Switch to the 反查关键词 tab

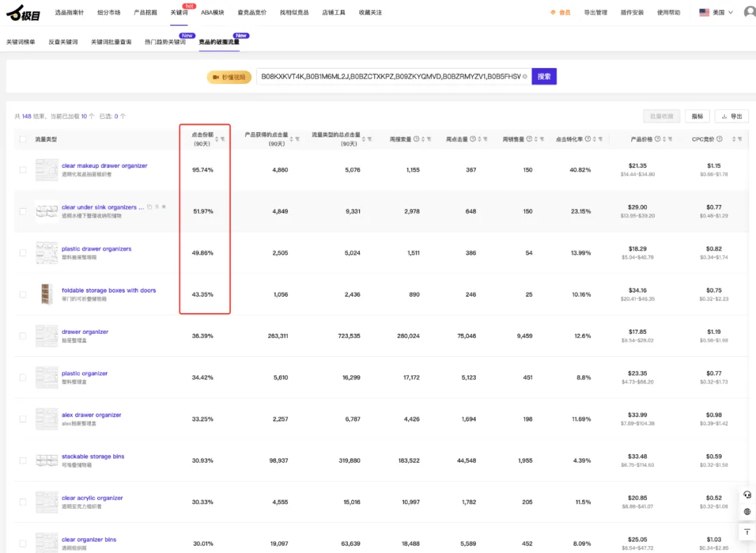[63, 42]
